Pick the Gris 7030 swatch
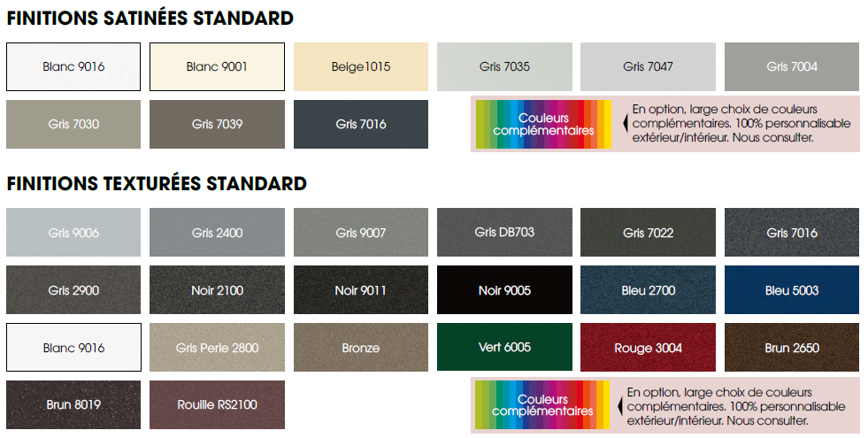This screenshot has height=438, width=868. (73, 124)
